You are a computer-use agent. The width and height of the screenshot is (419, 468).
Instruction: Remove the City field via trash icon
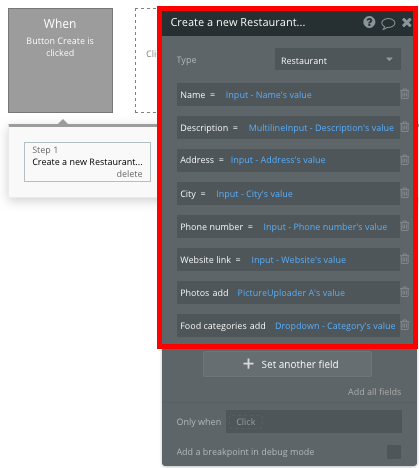pyautogui.click(x=405, y=193)
